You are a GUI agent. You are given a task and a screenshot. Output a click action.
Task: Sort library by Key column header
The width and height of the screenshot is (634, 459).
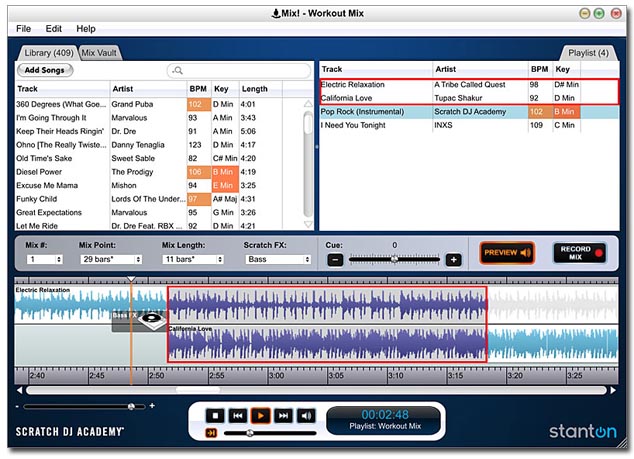click(x=225, y=89)
